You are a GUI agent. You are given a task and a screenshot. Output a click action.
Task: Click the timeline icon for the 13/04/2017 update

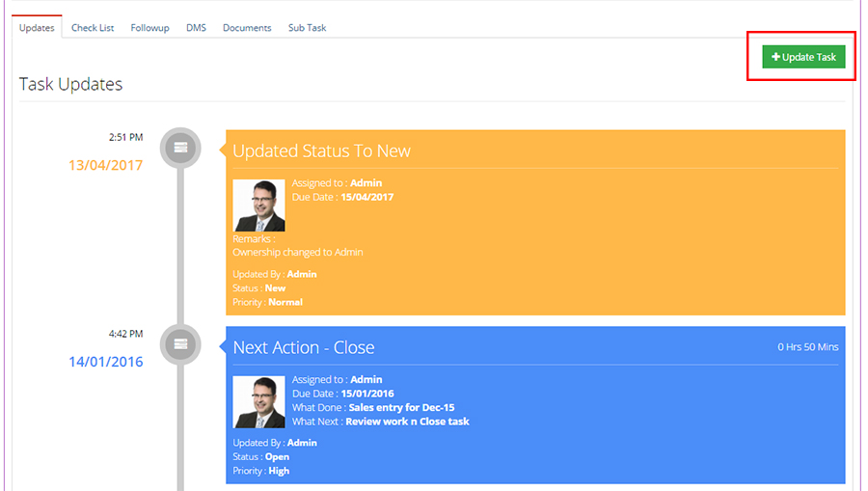[x=179, y=148]
